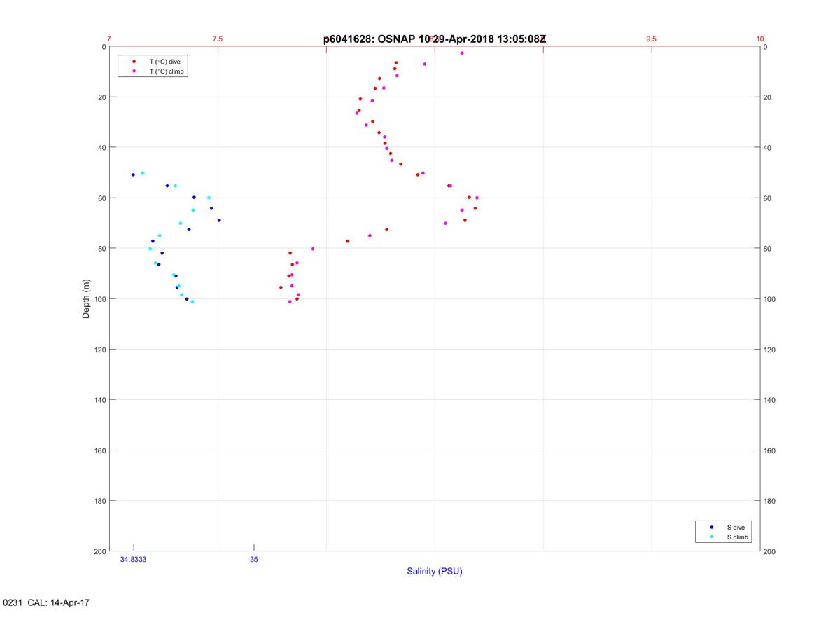Viewport: 840px width, 620px height.
Task: Click the left depth axis '140' label
Action: pyautogui.click(x=99, y=400)
